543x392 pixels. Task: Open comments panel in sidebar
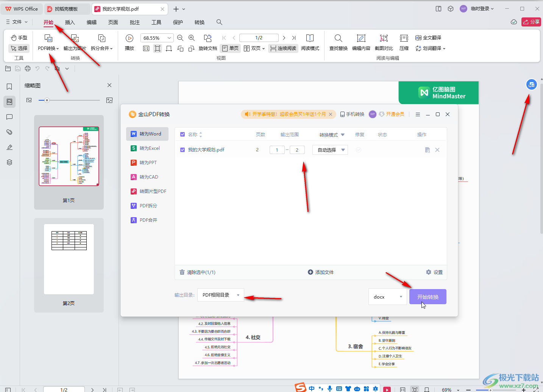point(9,117)
